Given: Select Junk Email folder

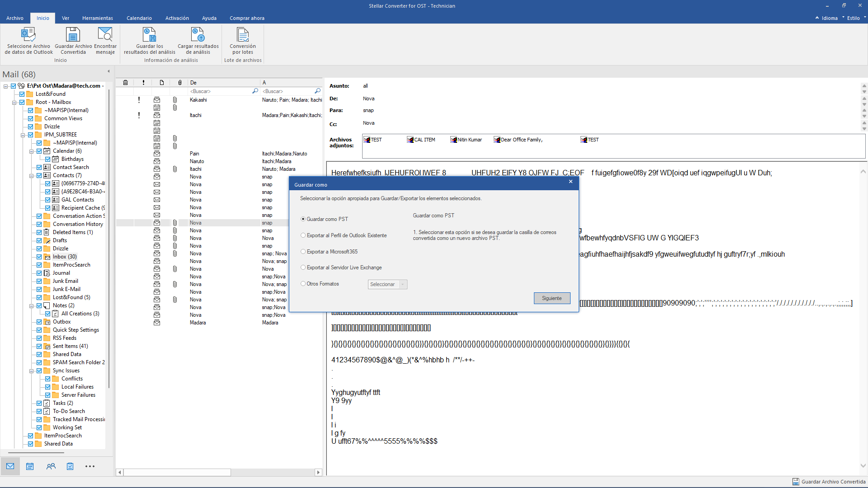Looking at the screenshot, I should pos(66,281).
